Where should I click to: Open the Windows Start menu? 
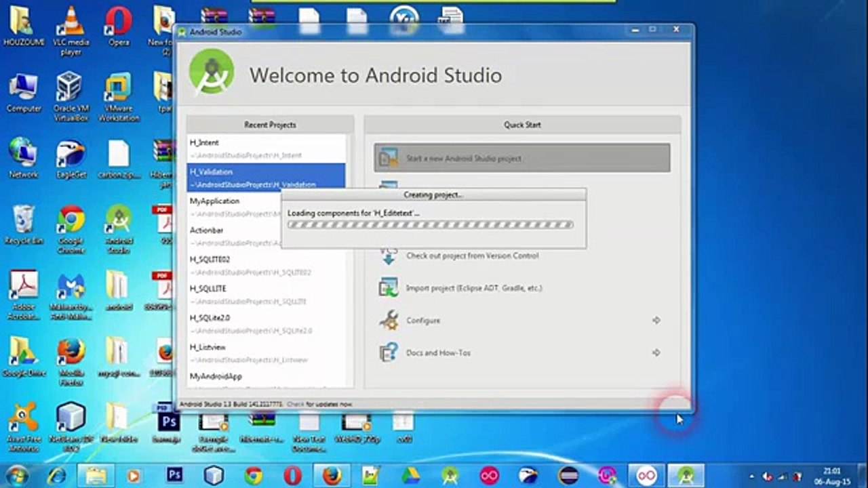(x=17, y=475)
